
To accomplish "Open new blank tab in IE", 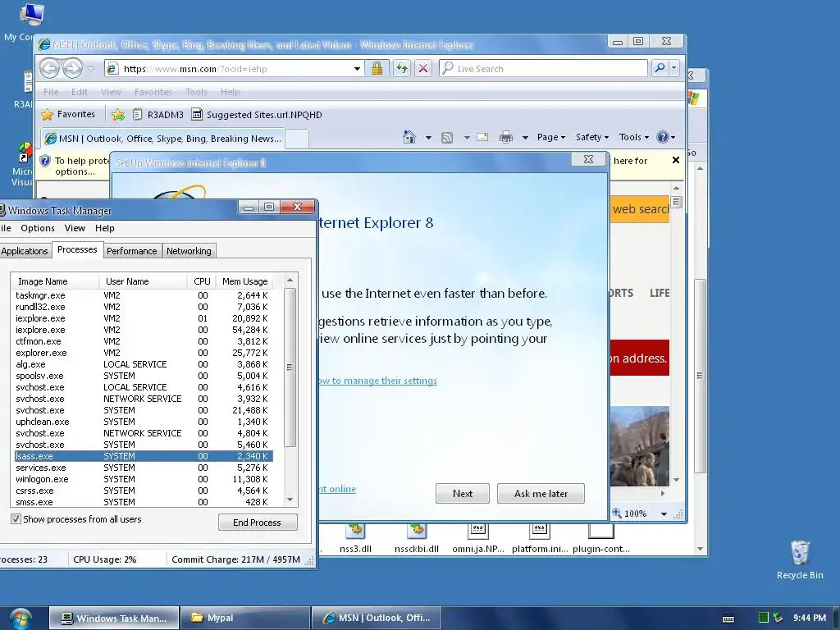I will 297,138.
